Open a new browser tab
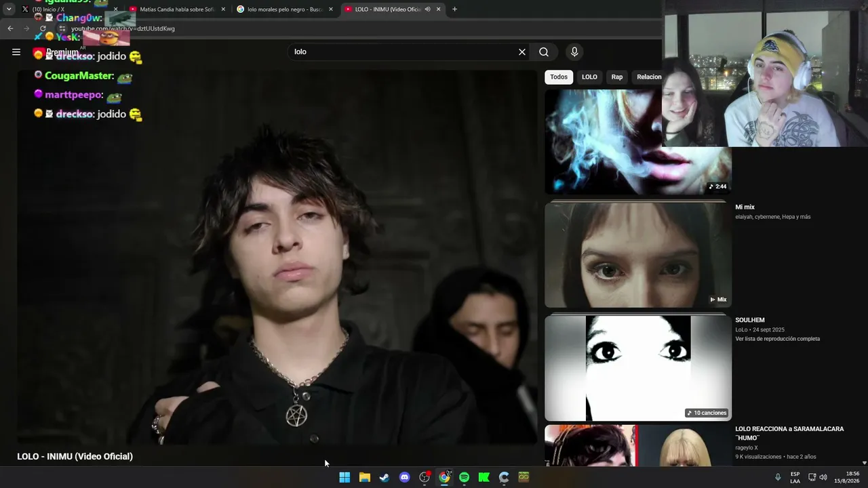Viewport: 868px width, 488px height. 454,9
